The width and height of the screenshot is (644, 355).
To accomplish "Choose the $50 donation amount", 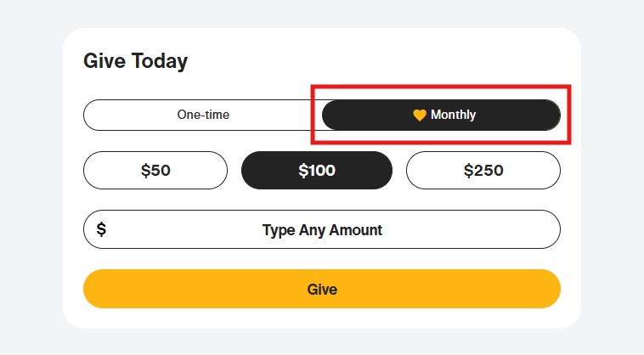I will (155, 170).
